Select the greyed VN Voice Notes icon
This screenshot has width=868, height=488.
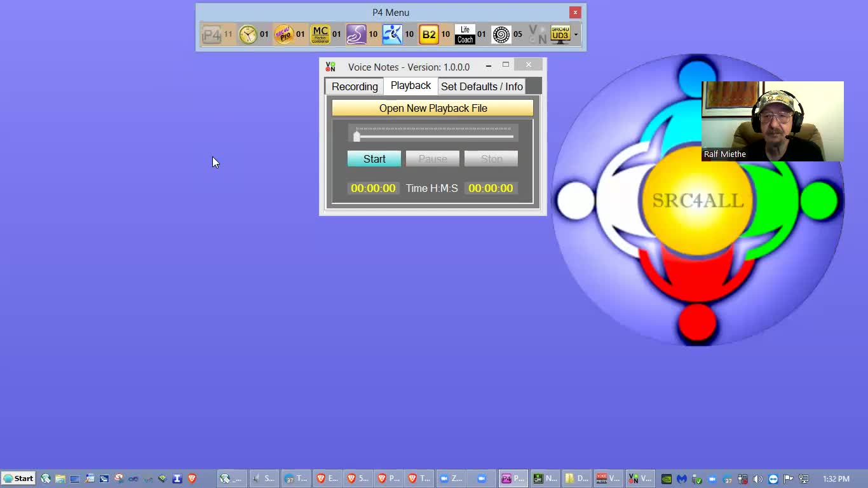click(x=538, y=34)
